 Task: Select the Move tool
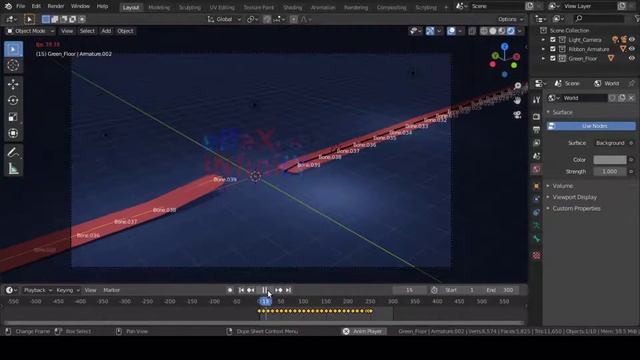tap(13, 84)
